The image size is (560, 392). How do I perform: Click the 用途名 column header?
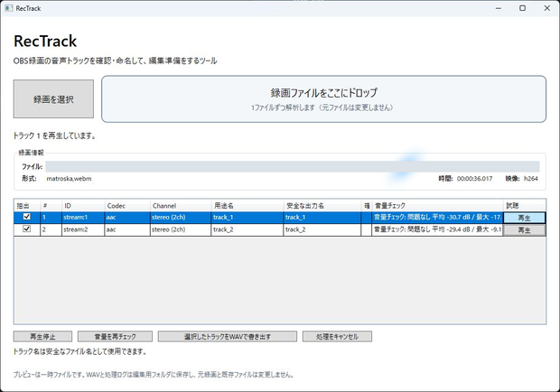click(247, 206)
